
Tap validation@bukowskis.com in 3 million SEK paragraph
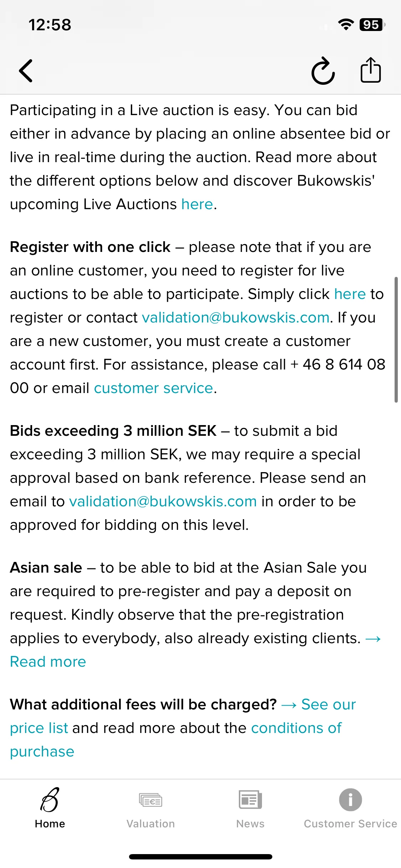163,502
